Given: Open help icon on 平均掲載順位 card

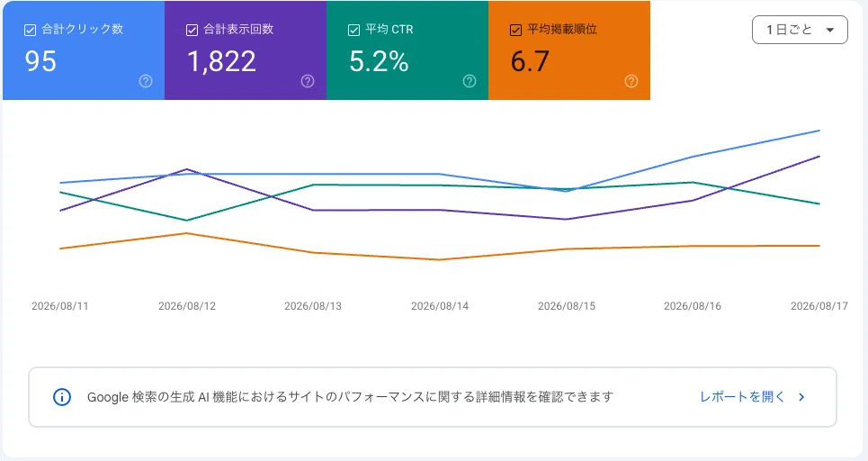Looking at the screenshot, I should click(x=631, y=81).
